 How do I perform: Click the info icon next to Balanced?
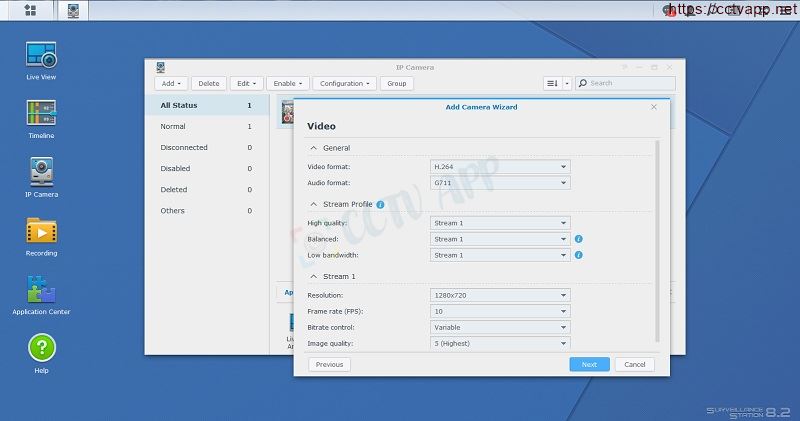[x=578, y=239]
